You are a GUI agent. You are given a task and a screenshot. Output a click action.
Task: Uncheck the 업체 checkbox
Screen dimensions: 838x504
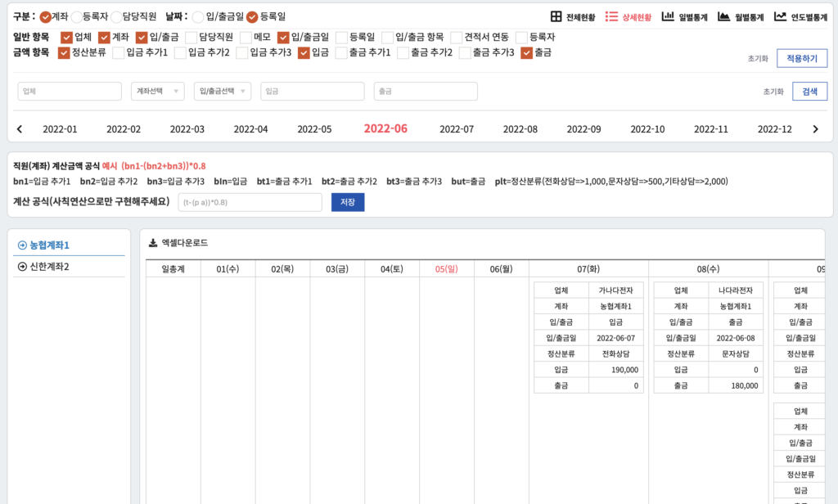67,37
